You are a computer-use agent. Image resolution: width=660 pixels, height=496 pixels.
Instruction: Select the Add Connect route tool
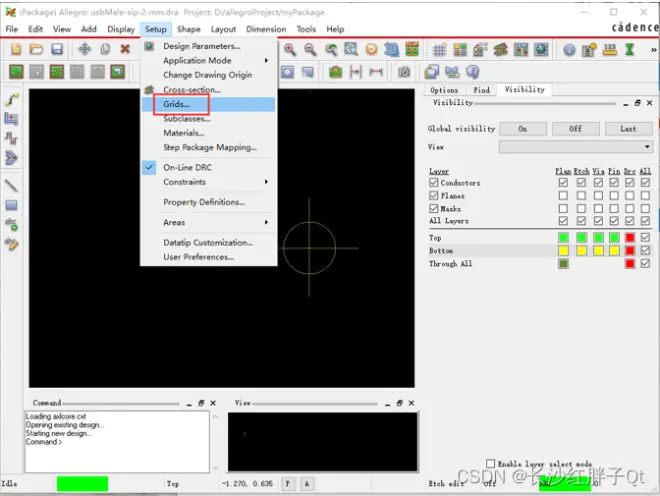pos(11,99)
